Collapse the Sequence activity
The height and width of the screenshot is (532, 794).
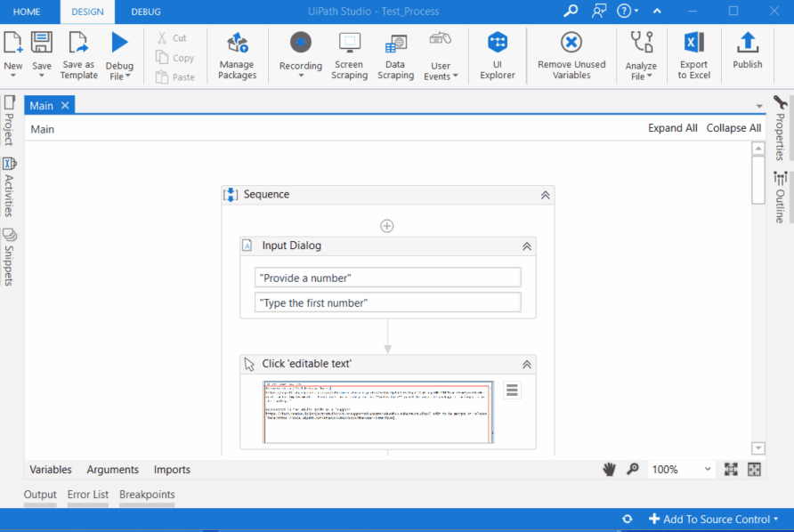coord(544,194)
